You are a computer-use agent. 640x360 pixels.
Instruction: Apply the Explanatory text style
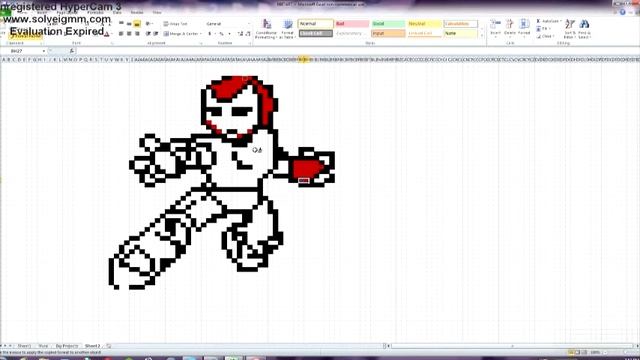tap(352, 33)
